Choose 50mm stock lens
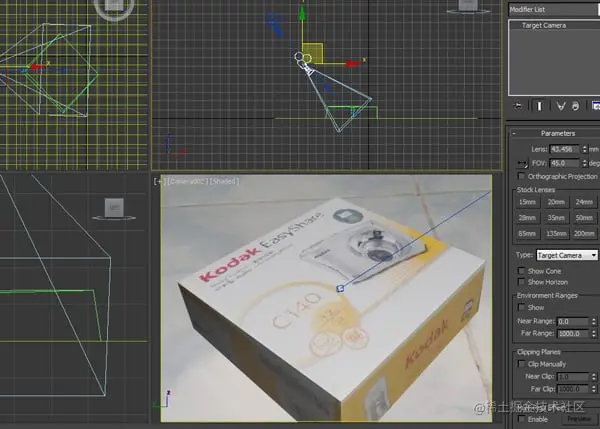Screen dimensions: 600x429 (584, 218)
